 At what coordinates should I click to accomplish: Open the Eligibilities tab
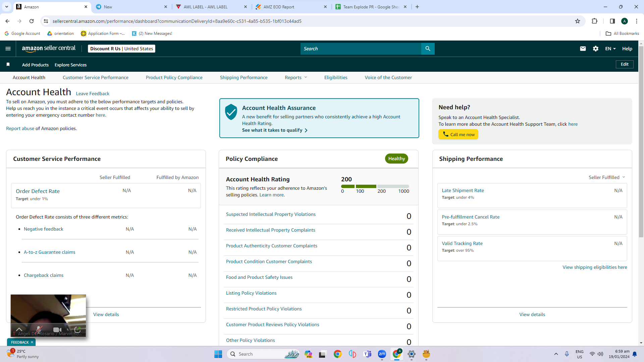[x=336, y=77]
